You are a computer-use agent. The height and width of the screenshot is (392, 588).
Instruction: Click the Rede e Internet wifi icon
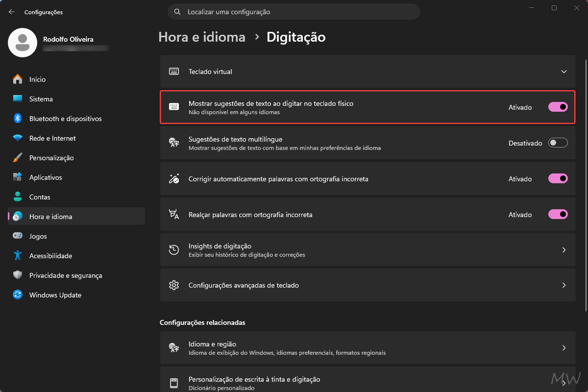point(18,138)
